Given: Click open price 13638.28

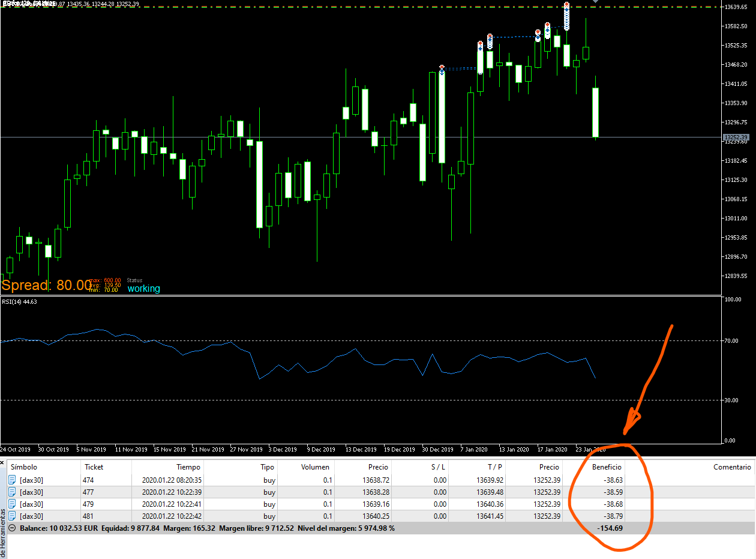Looking at the screenshot, I should tap(376, 492).
